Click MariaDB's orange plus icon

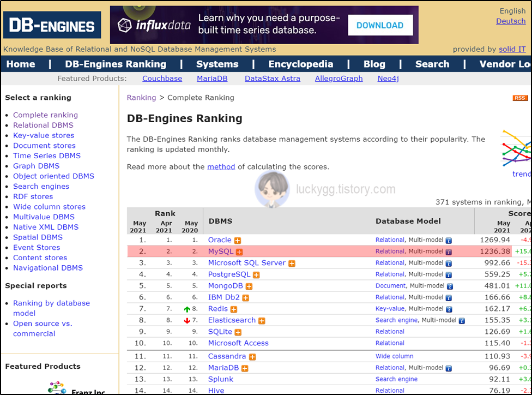coord(245,368)
